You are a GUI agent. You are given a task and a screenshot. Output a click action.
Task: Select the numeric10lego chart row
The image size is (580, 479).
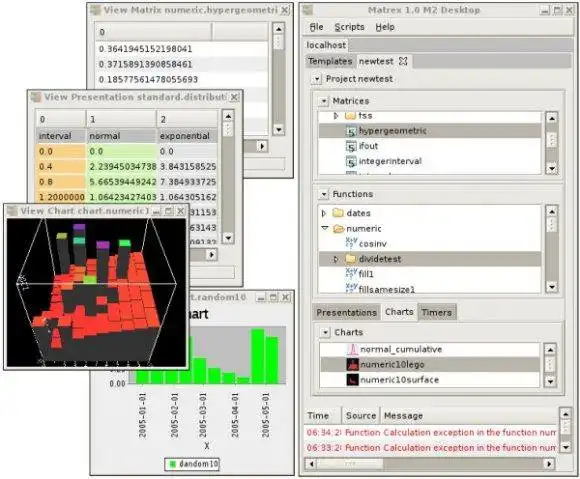429,364
